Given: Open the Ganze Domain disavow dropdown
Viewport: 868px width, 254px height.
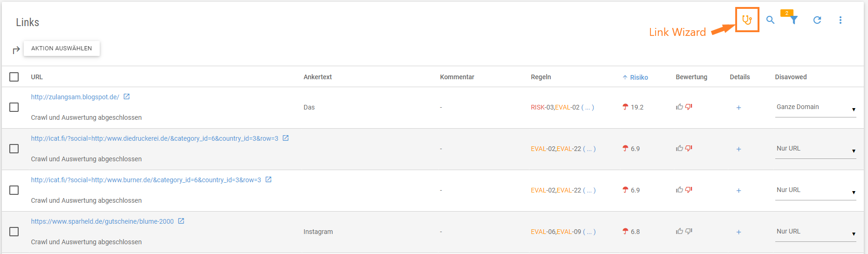Looking at the screenshot, I should click(x=815, y=108).
